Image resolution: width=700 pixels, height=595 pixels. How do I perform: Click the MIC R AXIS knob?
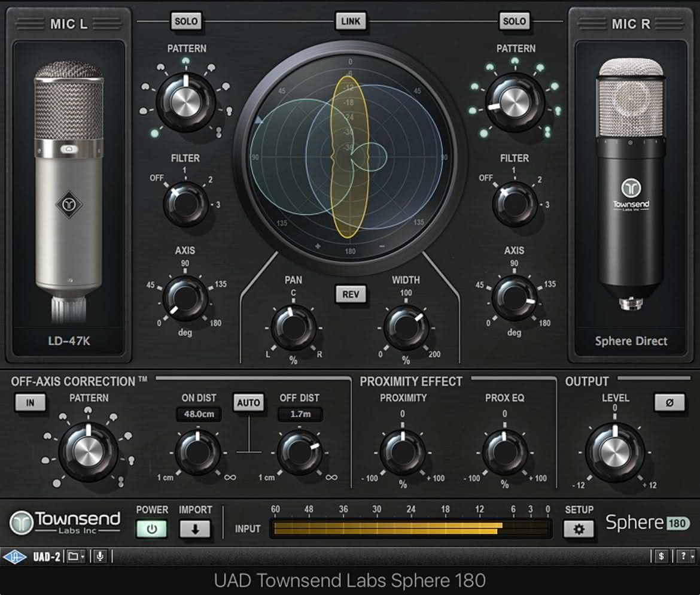click(x=515, y=299)
